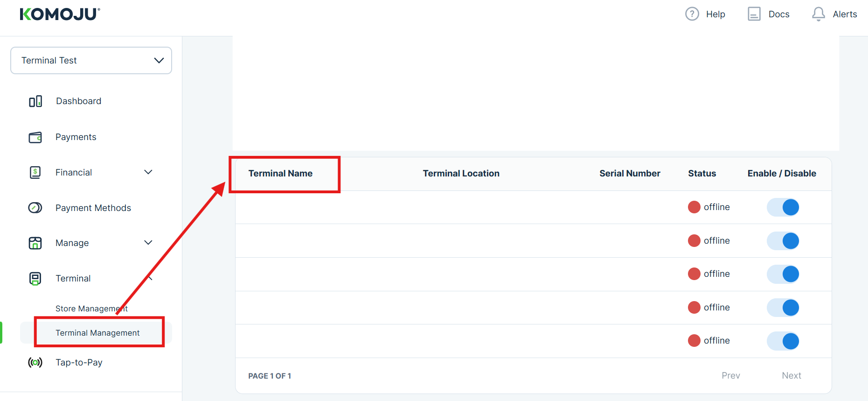Viewport: 868px width, 401px height.
Task: Open Store Management menu item
Action: tap(91, 309)
